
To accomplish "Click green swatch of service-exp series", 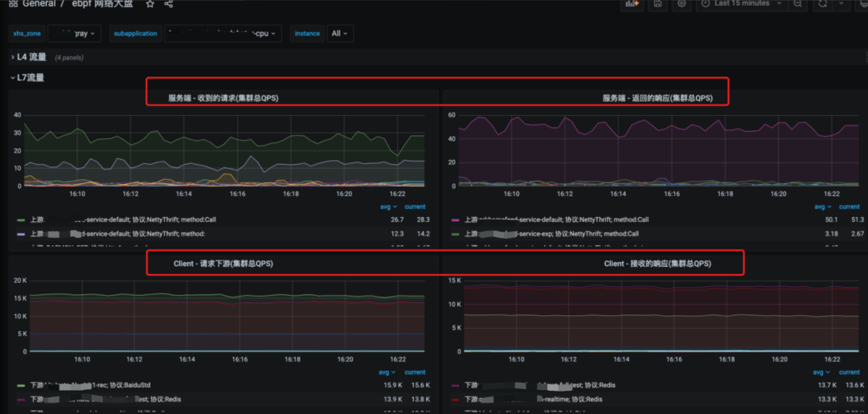I will click(456, 234).
